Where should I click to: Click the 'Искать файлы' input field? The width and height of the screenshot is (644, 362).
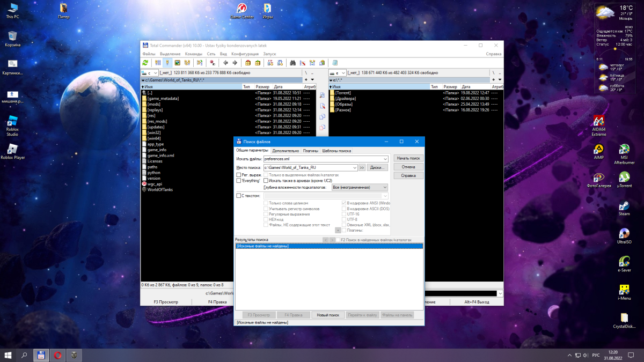click(x=322, y=159)
